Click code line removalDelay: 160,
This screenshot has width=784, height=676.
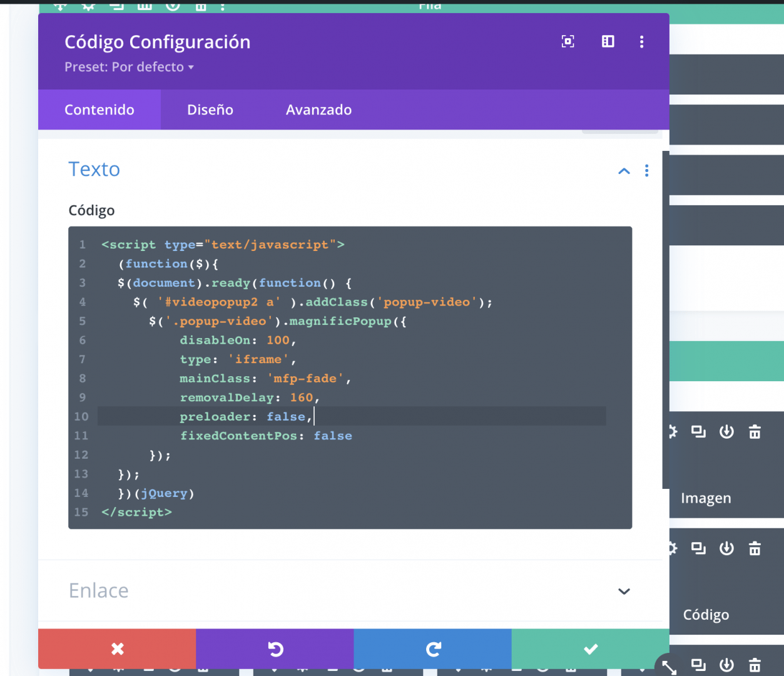click(250, 397)
